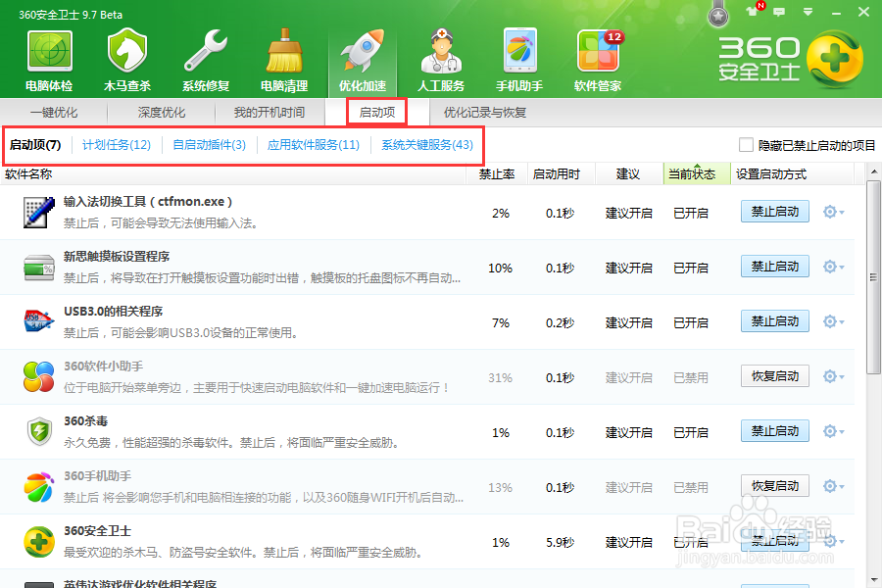The image size is (882, 588).
Task: Switch to 深度优化 tab
Action: click(x=162, y=113)
